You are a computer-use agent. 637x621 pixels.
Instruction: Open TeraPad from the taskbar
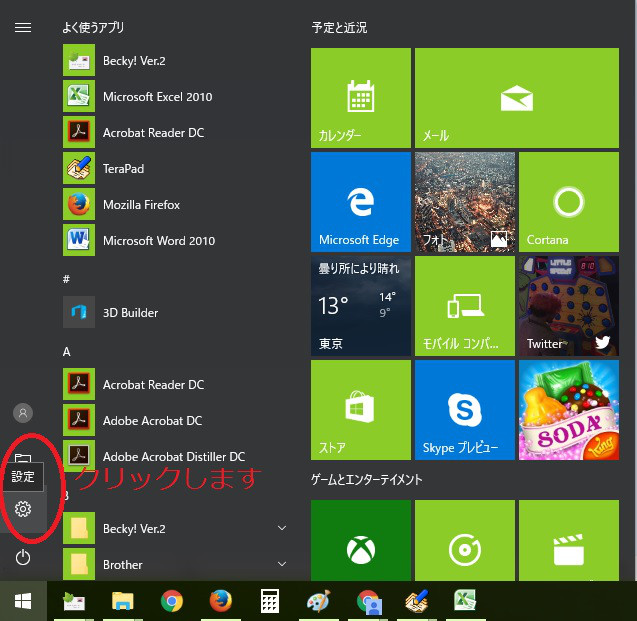417,601
